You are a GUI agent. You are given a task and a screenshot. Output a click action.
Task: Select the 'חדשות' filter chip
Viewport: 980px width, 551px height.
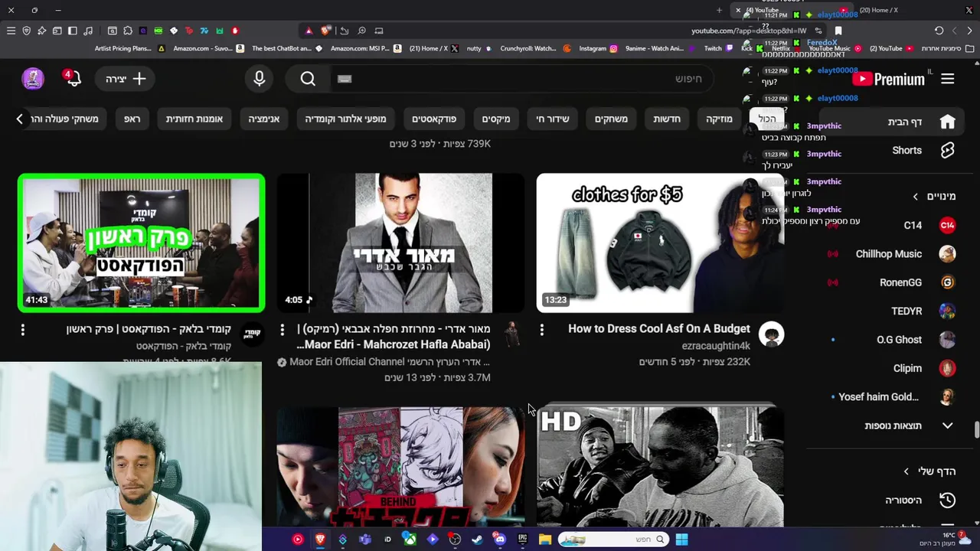click(666, 119)
